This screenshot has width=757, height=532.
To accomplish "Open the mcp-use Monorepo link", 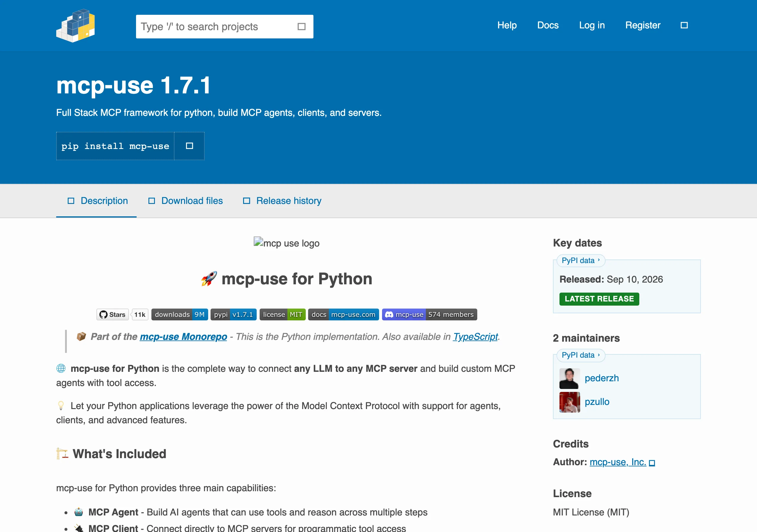I will click(183, 337).
